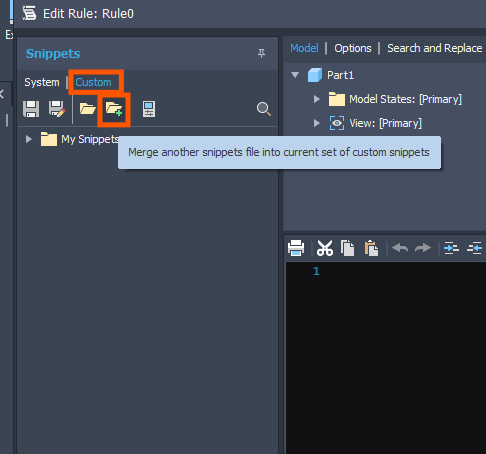The image size is (486, 454).
Task: Select Model States: [Primary] item
Action: pyautogui.click(x=405, y=99)
